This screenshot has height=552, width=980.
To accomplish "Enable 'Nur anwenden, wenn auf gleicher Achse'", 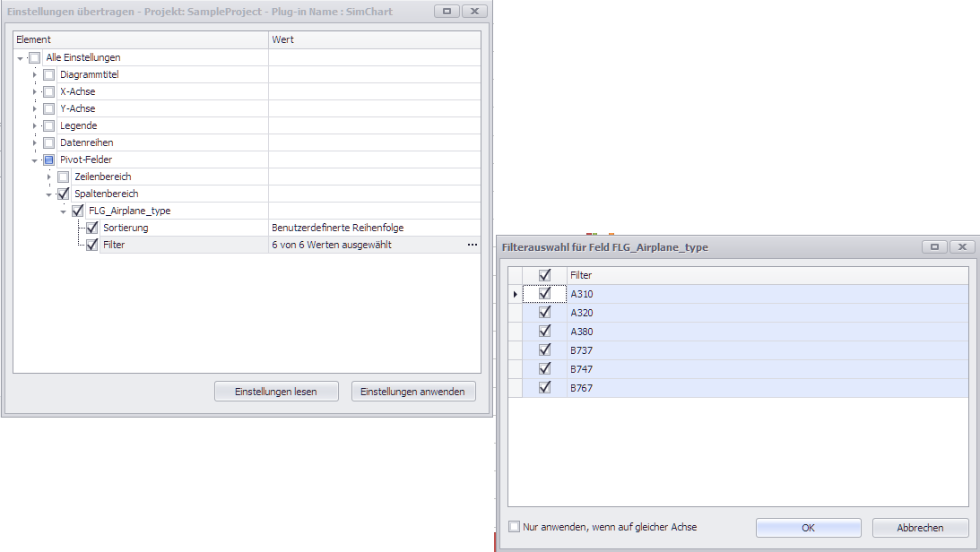I will (x=515, y=527).
